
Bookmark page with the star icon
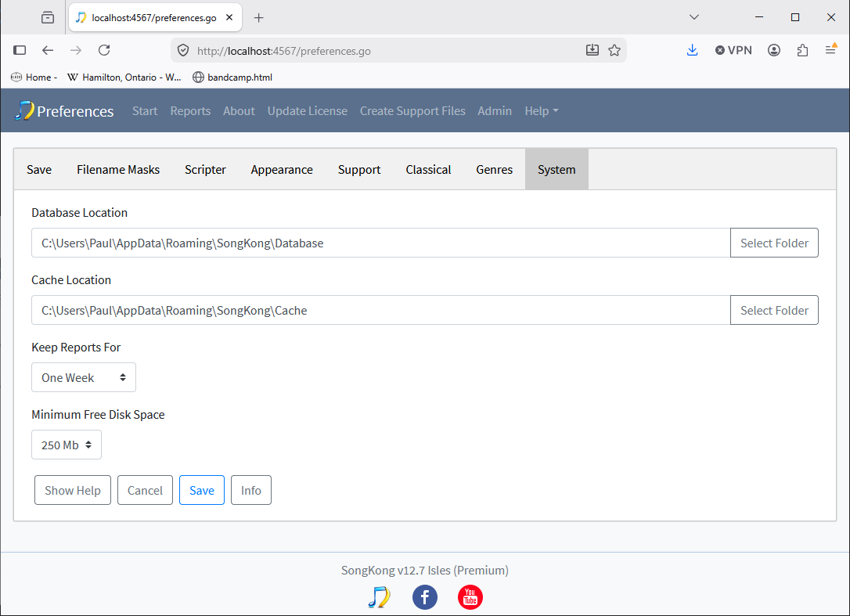pyautogui.click(x=614, y=50)
